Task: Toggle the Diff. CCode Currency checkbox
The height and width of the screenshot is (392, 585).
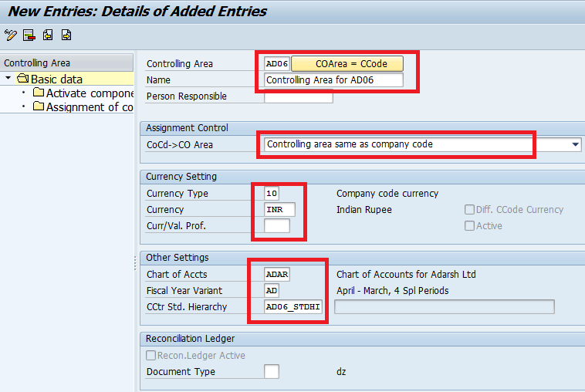Action: click(469, 210)
